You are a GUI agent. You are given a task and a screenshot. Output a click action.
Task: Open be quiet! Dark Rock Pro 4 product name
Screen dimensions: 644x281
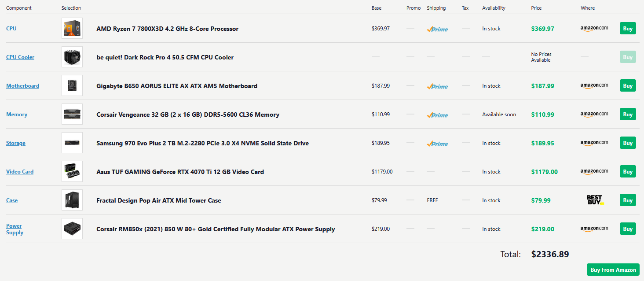165,57
